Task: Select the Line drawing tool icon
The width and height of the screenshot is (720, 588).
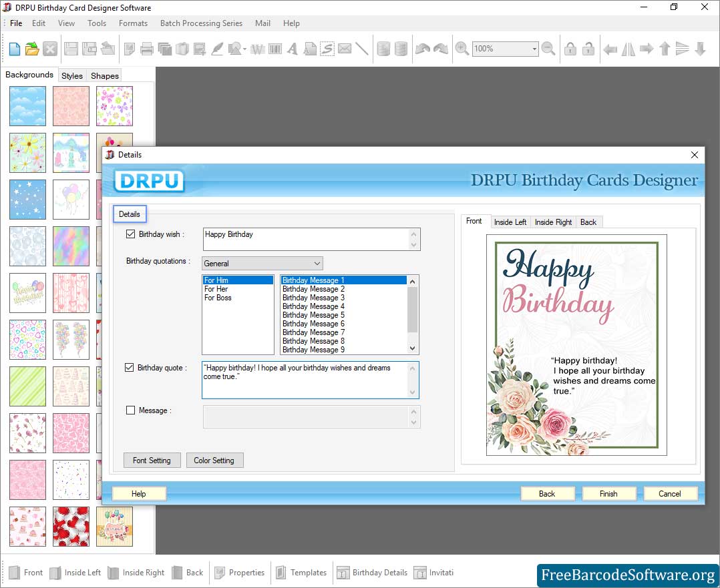Action: point(362,49)
